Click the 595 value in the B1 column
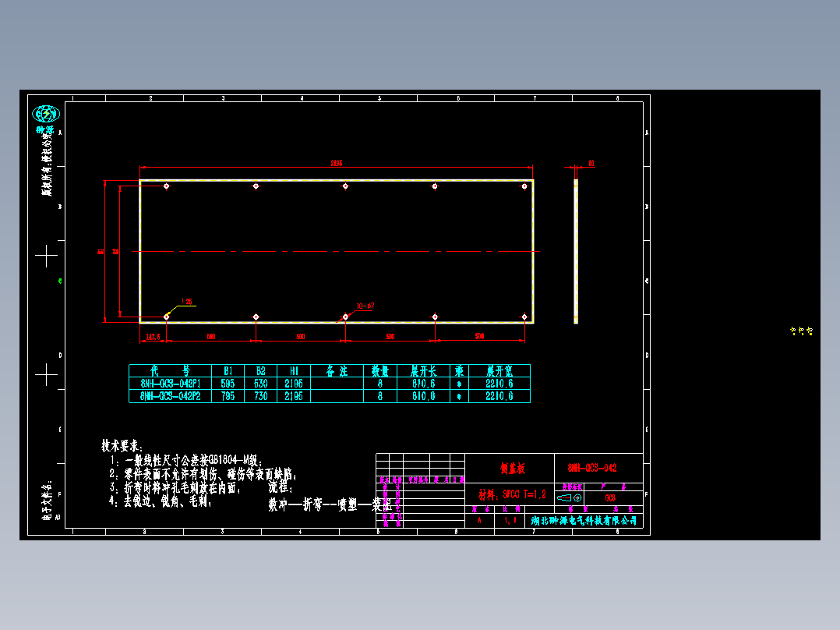840x630 pixels. (x=228, y=384)
